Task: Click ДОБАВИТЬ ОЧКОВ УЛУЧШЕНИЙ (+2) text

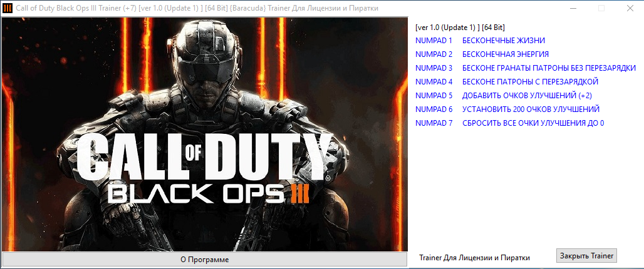Action: (x=527, y=96)
